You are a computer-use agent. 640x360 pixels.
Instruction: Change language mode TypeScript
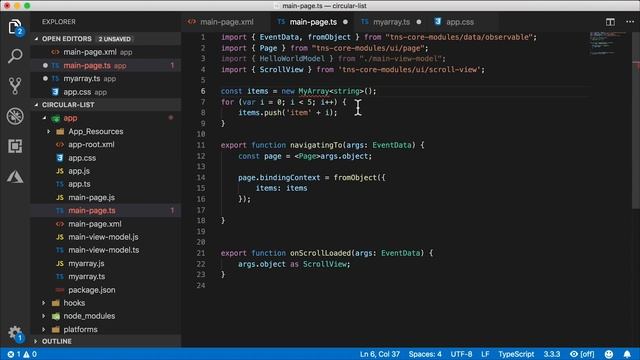[516, 354]
